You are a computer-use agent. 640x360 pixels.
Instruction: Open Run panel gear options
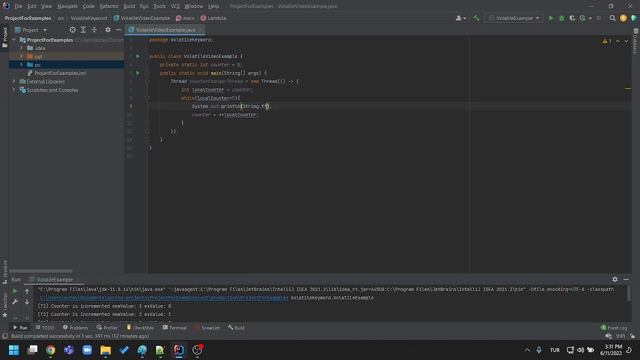615,279
